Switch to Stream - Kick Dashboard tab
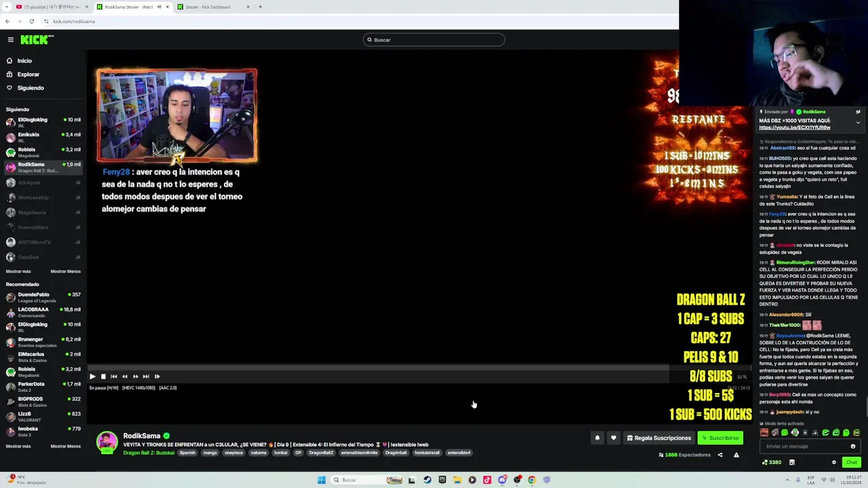868x488 pixels. coord(213,7)
